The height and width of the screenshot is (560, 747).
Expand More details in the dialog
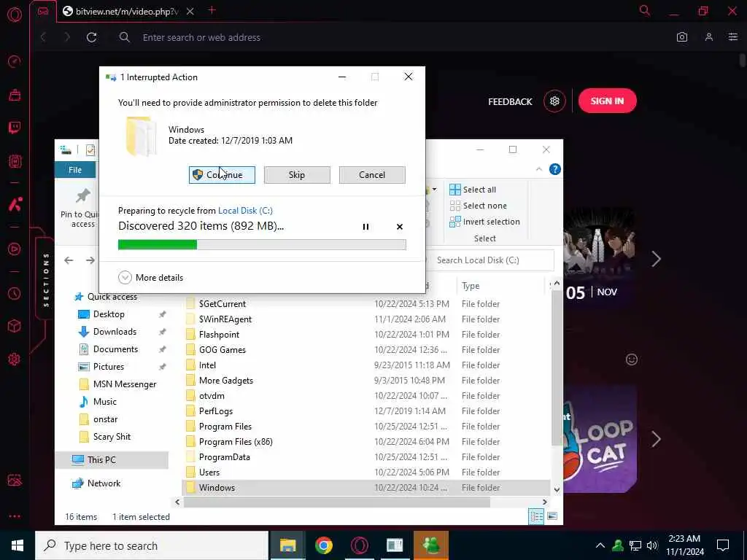(151, 277)
